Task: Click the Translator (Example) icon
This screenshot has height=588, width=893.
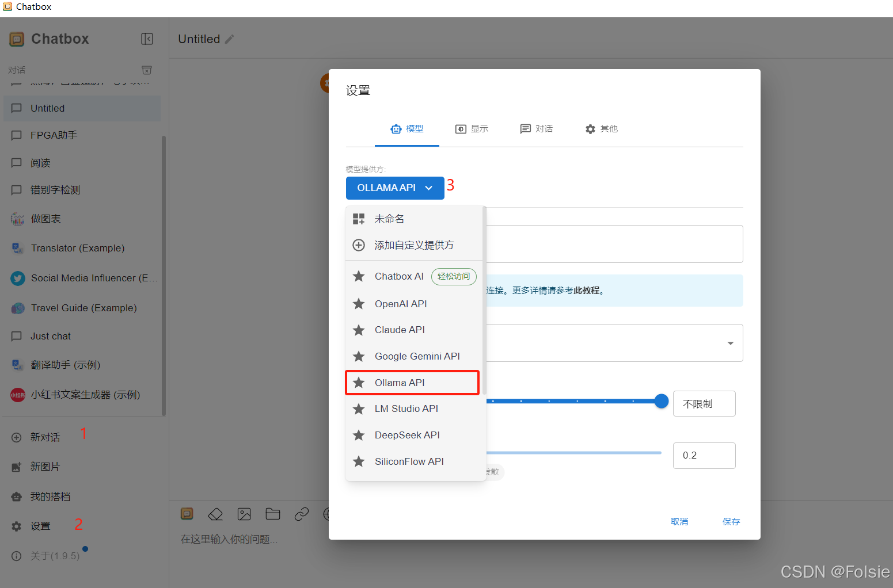Action: [17, 248]
